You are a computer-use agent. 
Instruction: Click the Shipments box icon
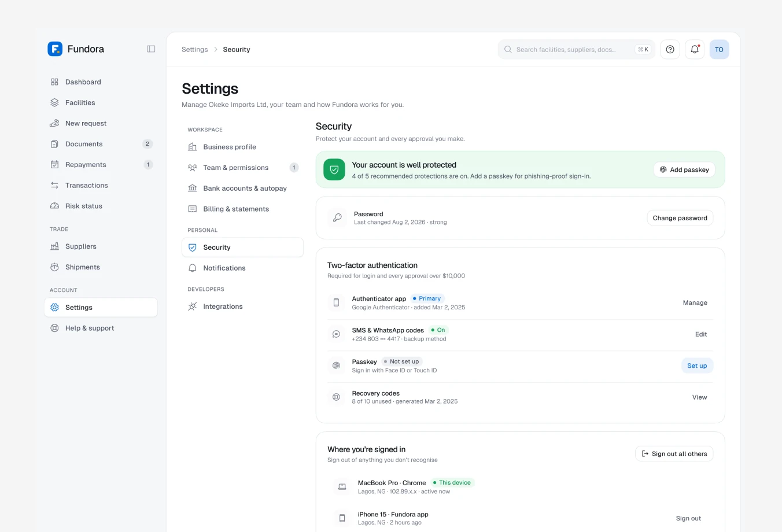click(x=54, y=267)
